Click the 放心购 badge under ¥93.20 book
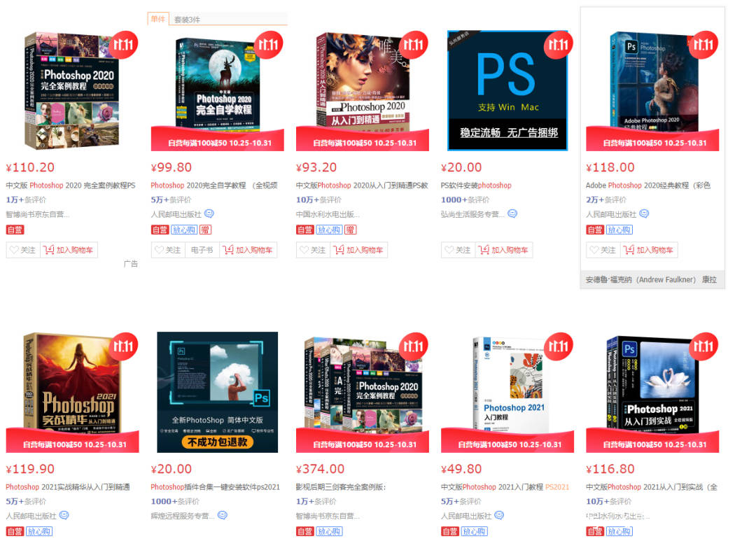The height and width of the screenshot is (541, 756). click(x=329, y=230)
